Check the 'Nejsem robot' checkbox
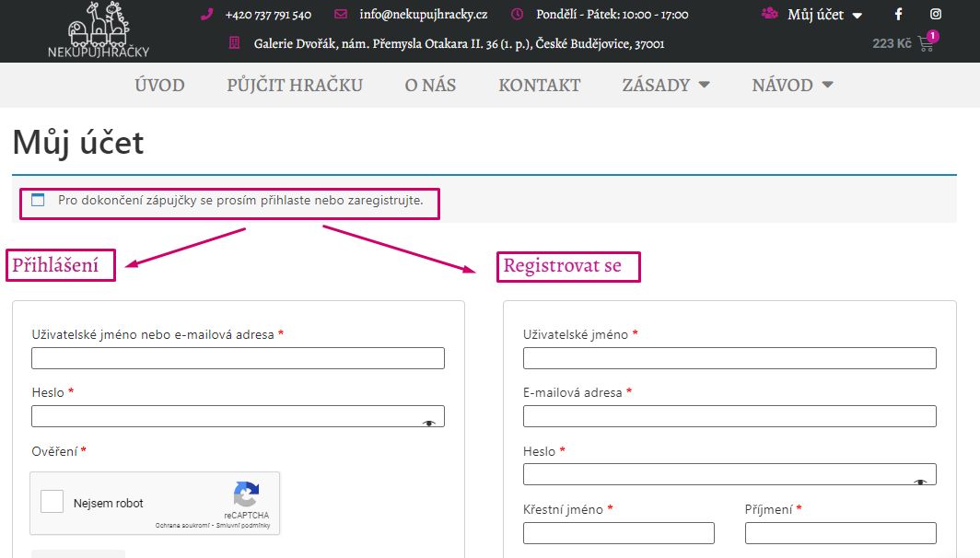Image resolution: width=980 pixels, height=558 pixels. click(x=52, y=503)
